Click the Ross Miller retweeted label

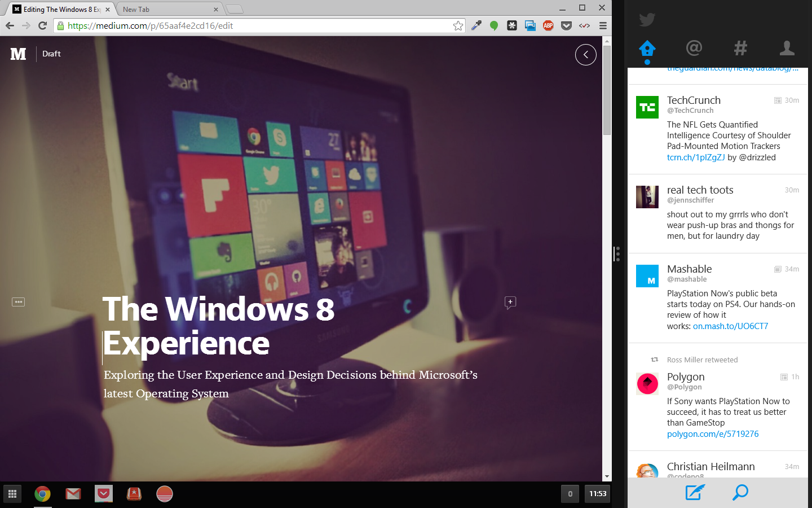coord(702,360)
